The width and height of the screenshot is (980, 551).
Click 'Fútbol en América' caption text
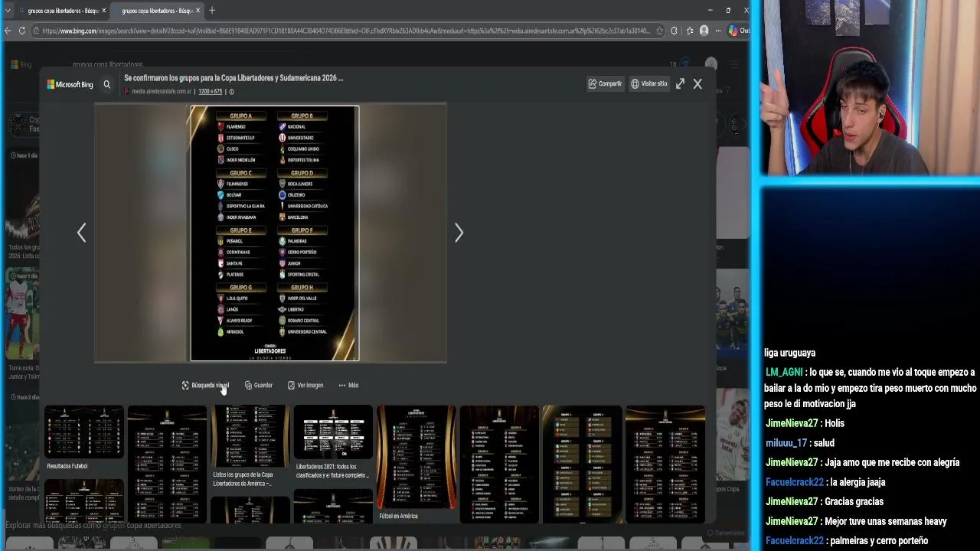[x=398, y=516]
